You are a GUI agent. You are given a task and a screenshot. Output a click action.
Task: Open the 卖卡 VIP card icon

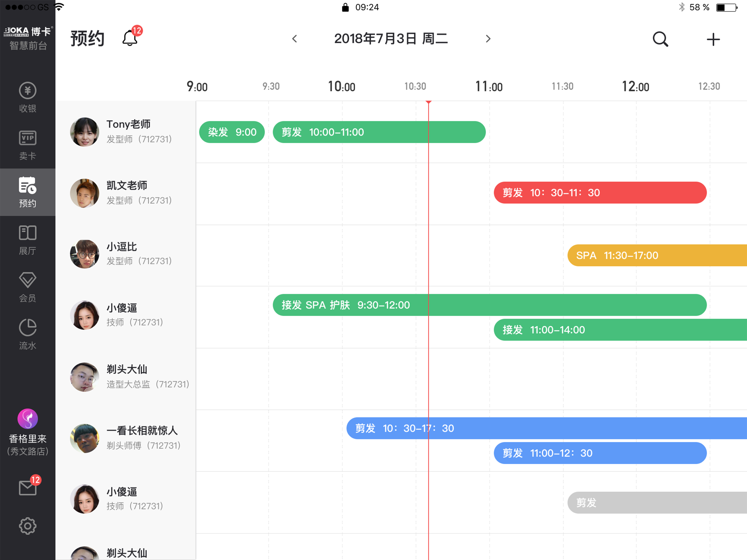click(28, 145)
